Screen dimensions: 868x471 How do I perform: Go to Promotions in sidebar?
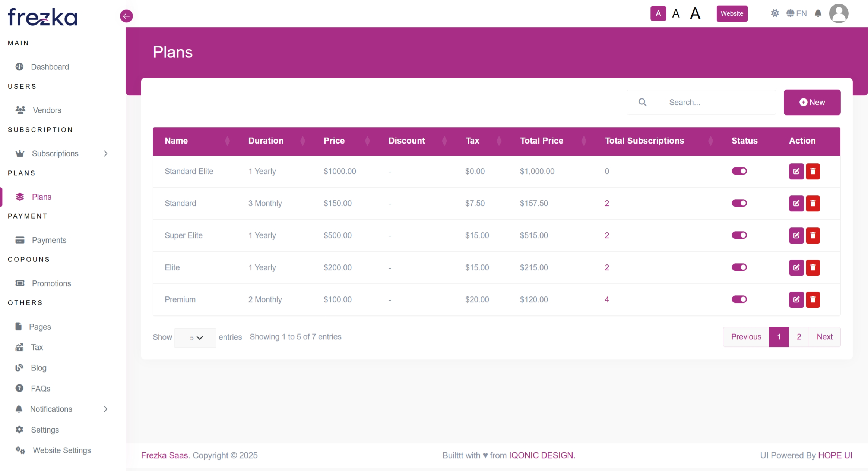pyautogui.click(x=51, y=283)
